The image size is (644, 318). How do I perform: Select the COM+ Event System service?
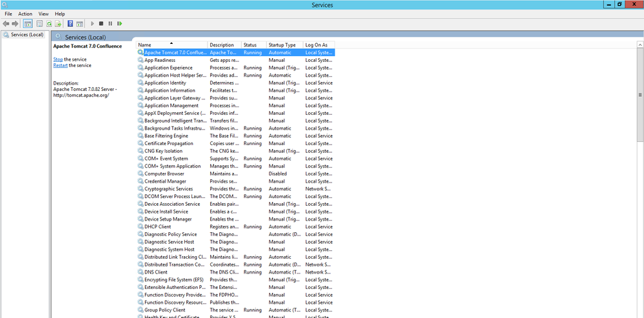(166, 159)
